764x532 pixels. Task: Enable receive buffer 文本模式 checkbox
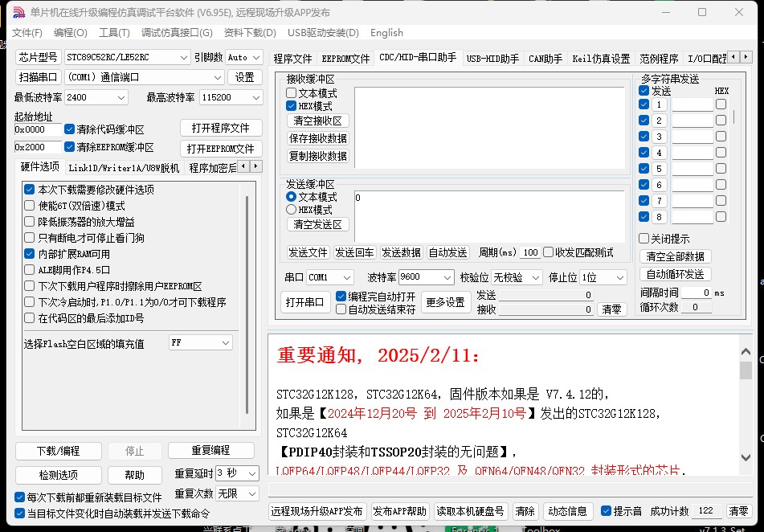point(292,92)
